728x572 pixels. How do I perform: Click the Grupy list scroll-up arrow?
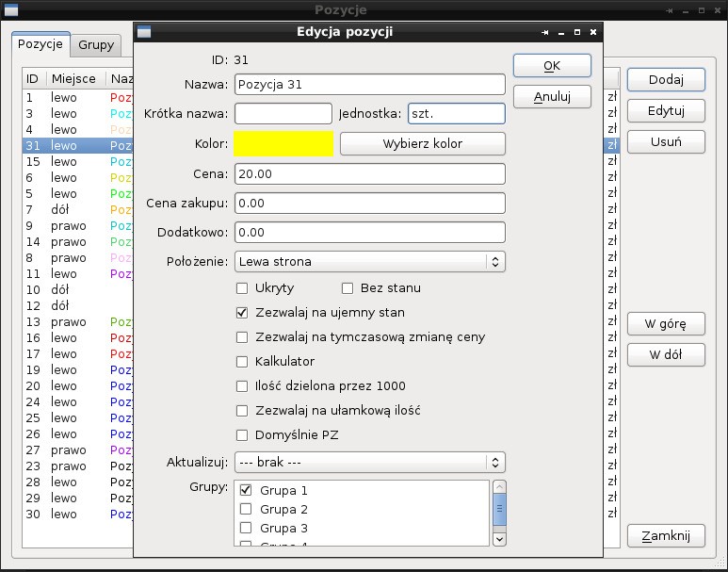point(499,486)
